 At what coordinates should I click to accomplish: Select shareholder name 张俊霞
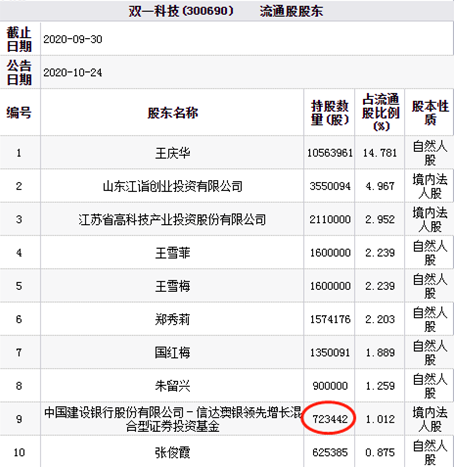coord(172,452)
